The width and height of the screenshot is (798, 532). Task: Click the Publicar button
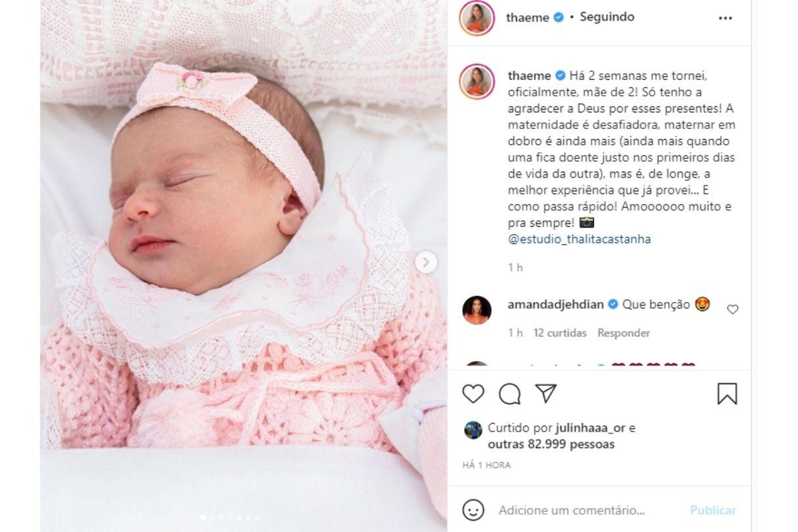tap(713, 511)
